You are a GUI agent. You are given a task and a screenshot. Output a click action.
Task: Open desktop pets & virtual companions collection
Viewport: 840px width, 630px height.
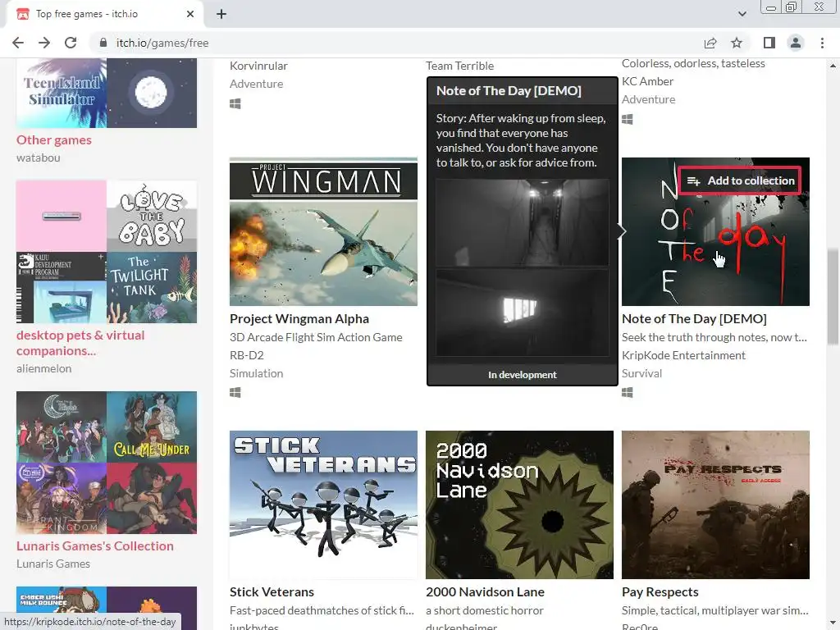80,343
